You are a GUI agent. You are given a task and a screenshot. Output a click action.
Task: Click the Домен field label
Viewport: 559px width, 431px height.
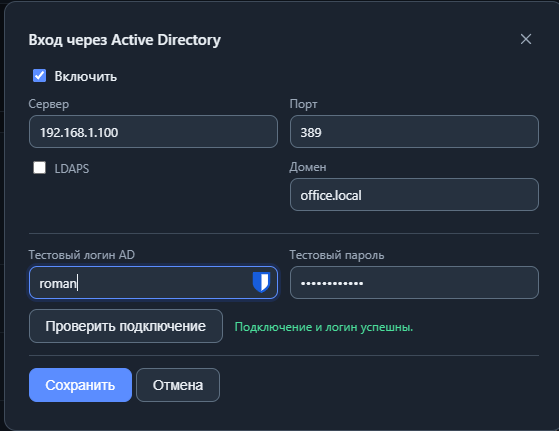(308, 167)
